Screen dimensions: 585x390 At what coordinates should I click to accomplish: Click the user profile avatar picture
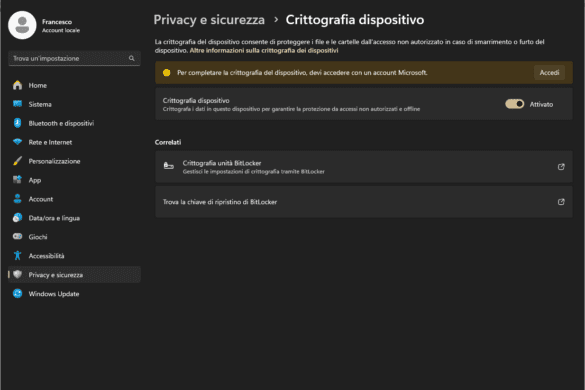(22, 25)
